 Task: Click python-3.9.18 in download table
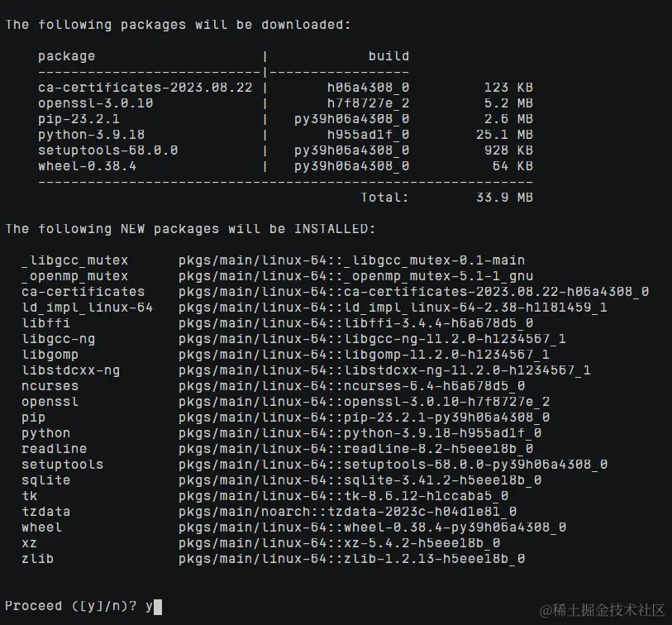pyautogui.click(x=91, y=135)
